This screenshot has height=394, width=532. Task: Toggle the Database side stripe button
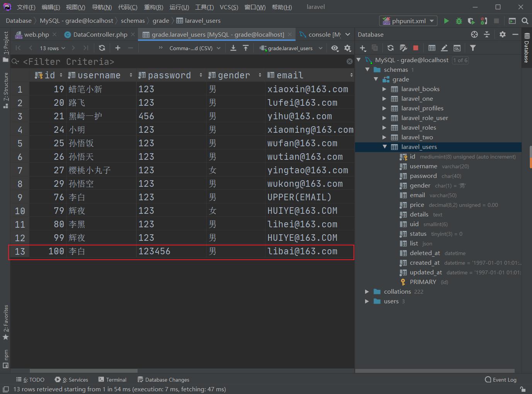(x=527, y=48)
